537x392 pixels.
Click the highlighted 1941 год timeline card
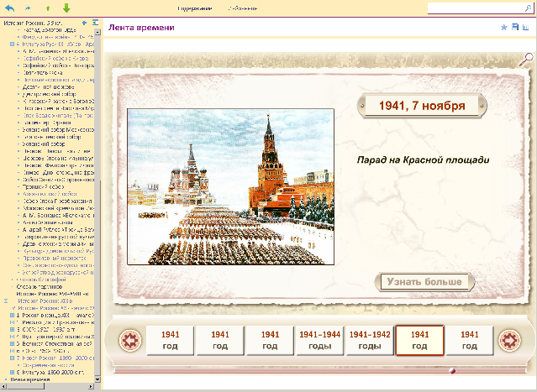point(419,340)
